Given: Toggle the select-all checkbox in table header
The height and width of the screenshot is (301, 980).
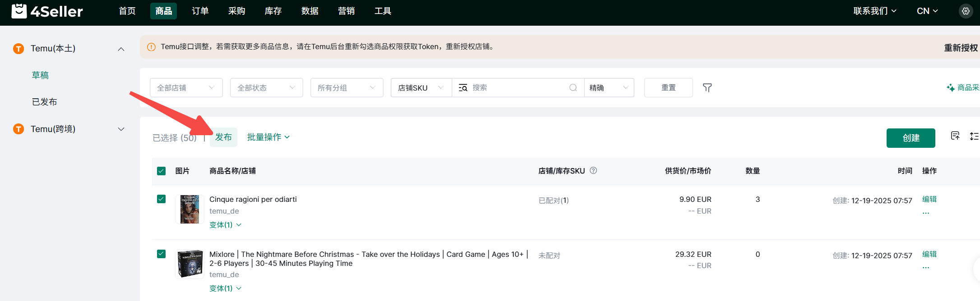Looking at the screenshot, I should [x=161, y=171].
